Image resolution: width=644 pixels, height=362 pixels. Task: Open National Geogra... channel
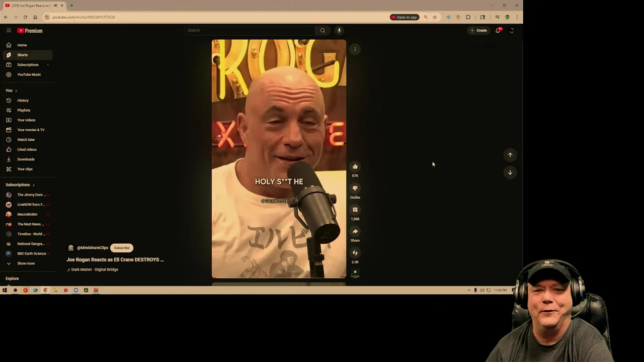[28, 244]
